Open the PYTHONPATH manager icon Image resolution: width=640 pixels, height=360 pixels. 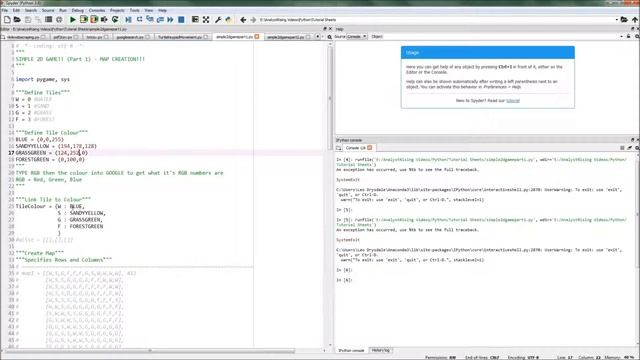[228, 20]
